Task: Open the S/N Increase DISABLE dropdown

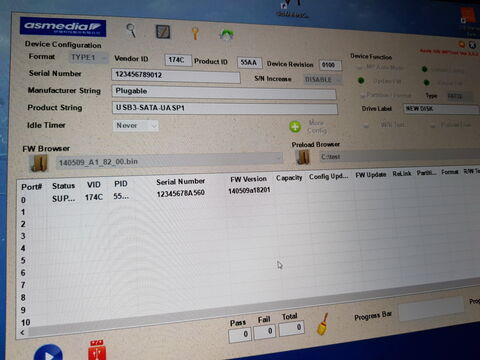Action: [323, 80]
